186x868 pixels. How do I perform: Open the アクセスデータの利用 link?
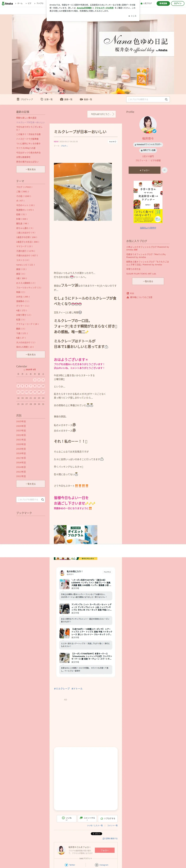click(104, 8)
